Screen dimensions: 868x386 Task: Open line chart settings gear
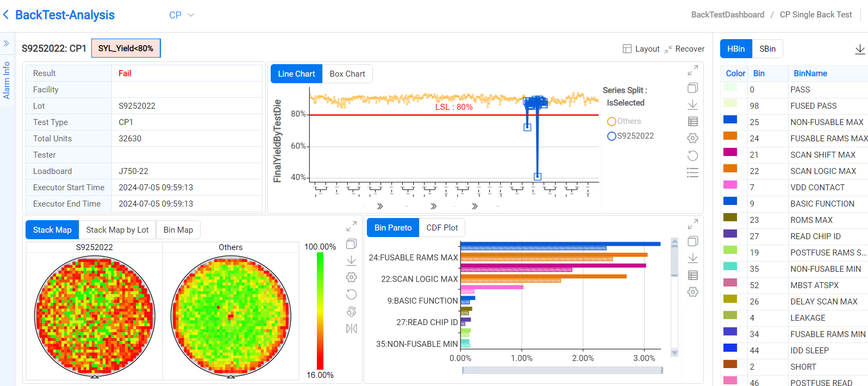click(692, 139)
